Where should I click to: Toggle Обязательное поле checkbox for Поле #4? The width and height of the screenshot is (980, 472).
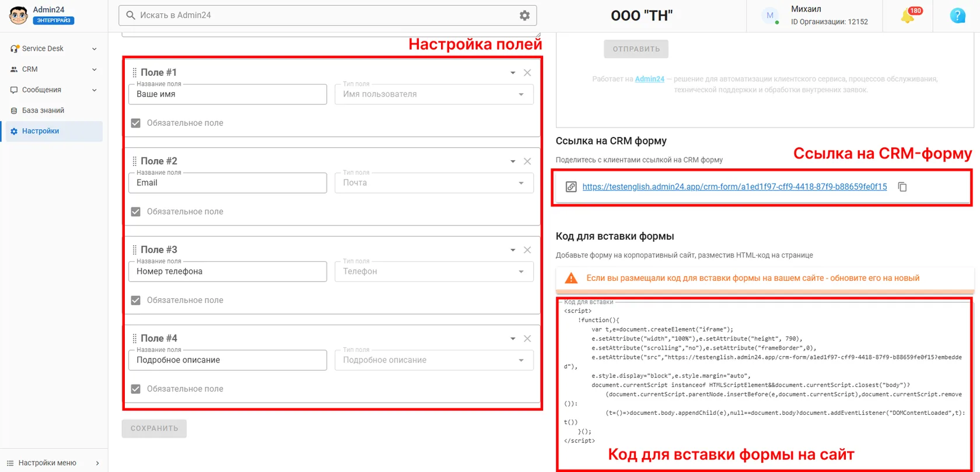(136, 389)
